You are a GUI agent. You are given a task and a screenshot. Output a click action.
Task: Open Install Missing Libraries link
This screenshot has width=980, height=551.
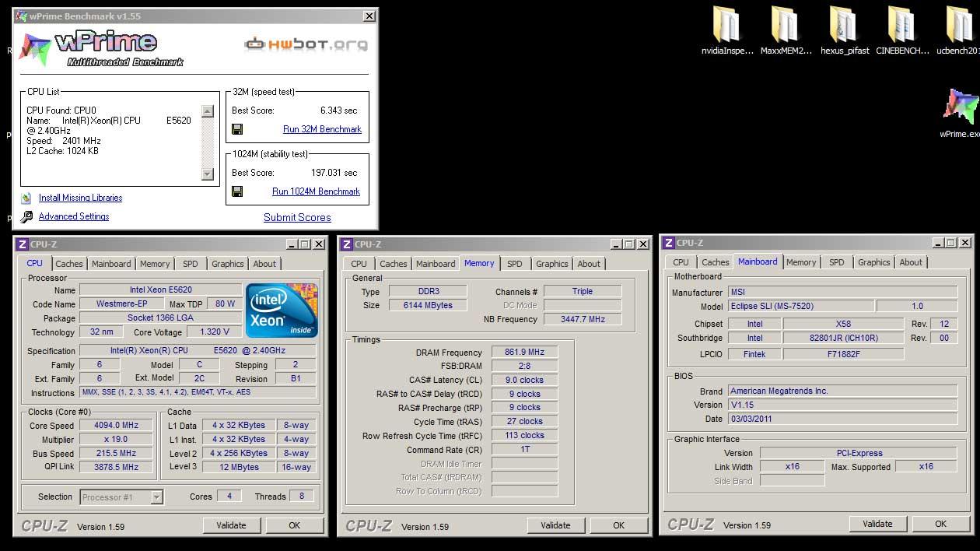pos(80,198)
